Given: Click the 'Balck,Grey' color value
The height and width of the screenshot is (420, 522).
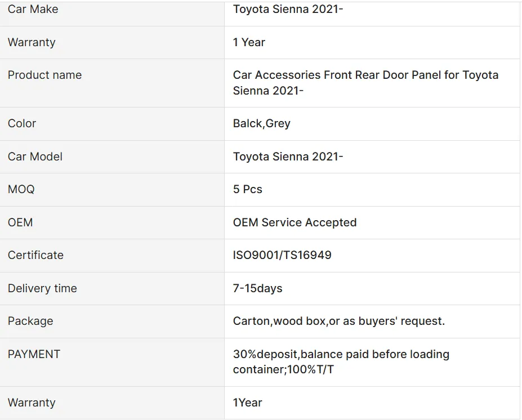Looking at the screenshot, I should (261, 123).
